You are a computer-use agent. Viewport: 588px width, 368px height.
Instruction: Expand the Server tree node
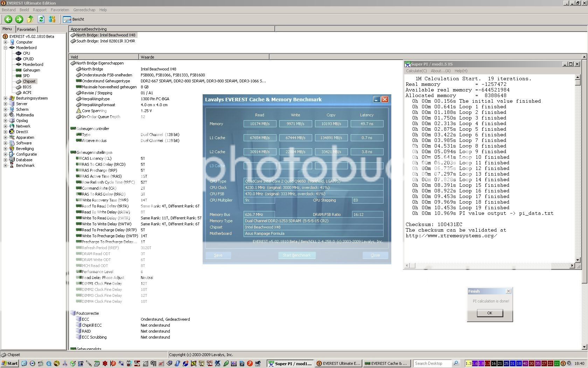click(6, 104)
